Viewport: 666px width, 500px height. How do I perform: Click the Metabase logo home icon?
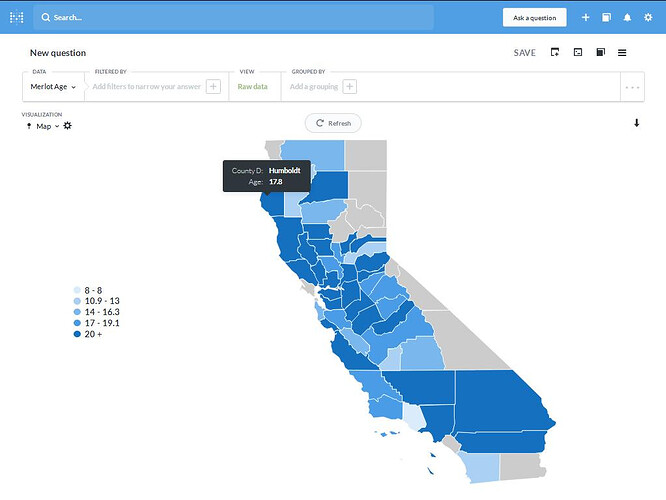coord(17,17)
